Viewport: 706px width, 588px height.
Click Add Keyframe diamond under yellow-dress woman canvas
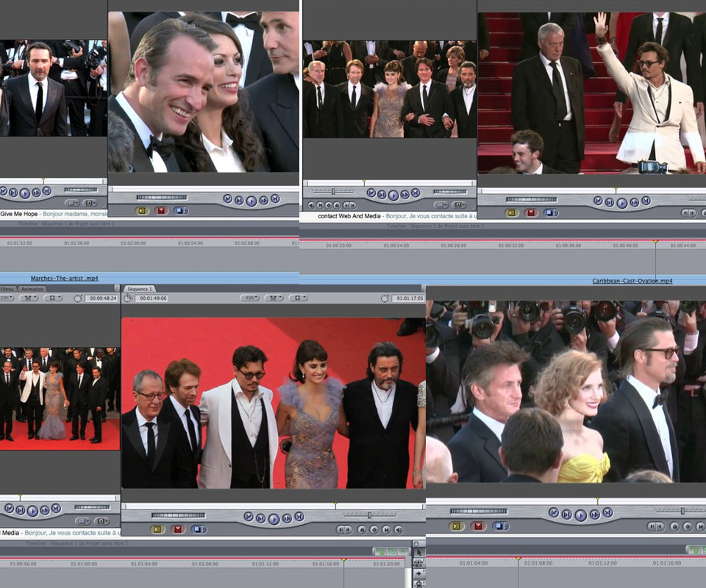click(x=688, y=526)
